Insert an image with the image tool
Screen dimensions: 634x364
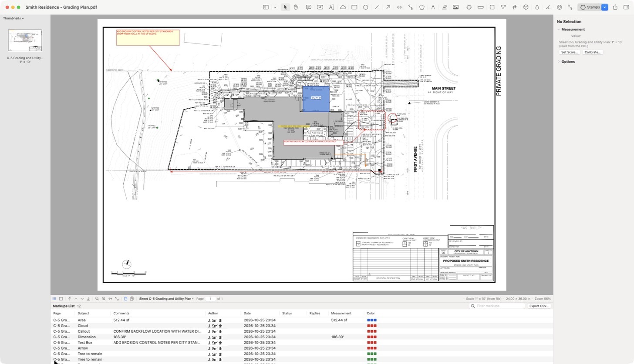456,7
